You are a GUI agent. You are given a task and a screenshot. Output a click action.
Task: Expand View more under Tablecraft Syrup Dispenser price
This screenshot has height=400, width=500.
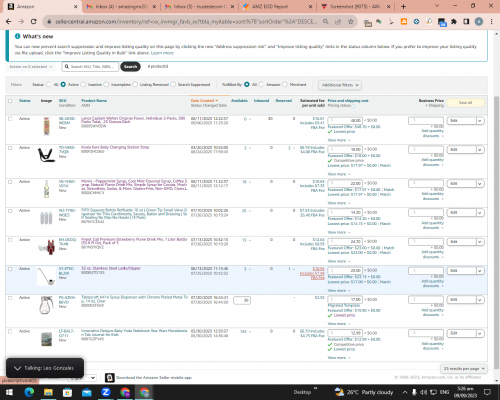tap(339, 324)
